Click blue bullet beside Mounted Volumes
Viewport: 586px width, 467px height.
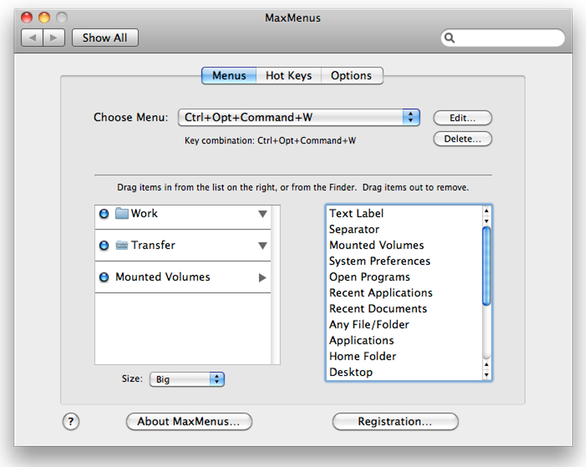pos(104,277)
